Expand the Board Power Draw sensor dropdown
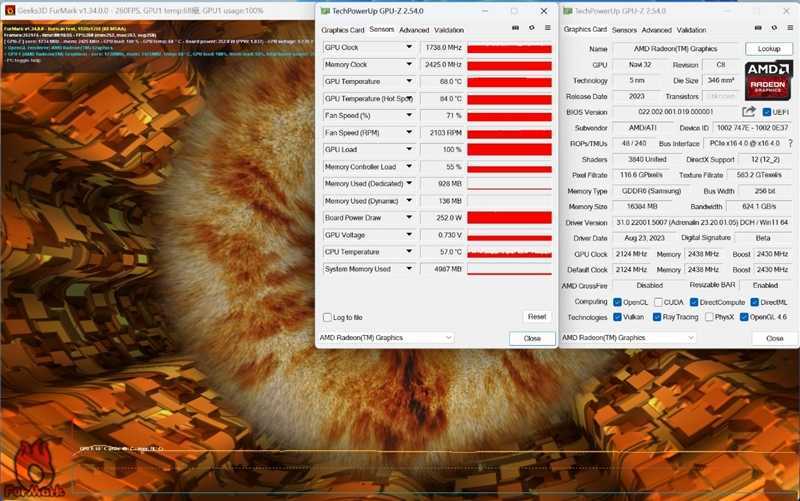This screenshot has height=501, width=800. coord(410,218)
